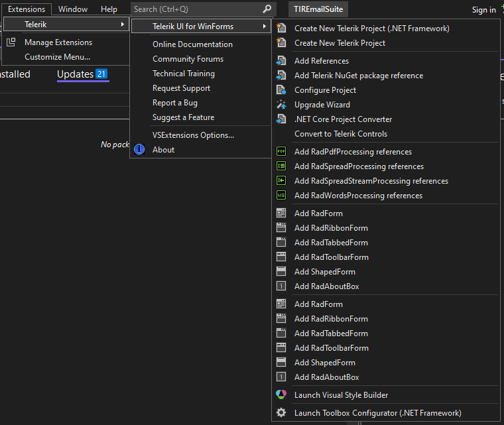Open the Help menu

coord(109,9)
